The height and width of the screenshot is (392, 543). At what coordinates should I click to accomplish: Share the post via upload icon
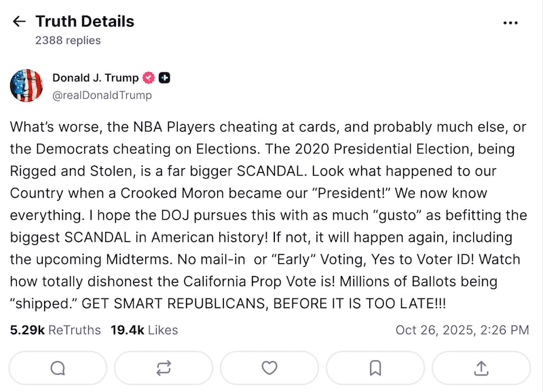[x=481, y=368]
